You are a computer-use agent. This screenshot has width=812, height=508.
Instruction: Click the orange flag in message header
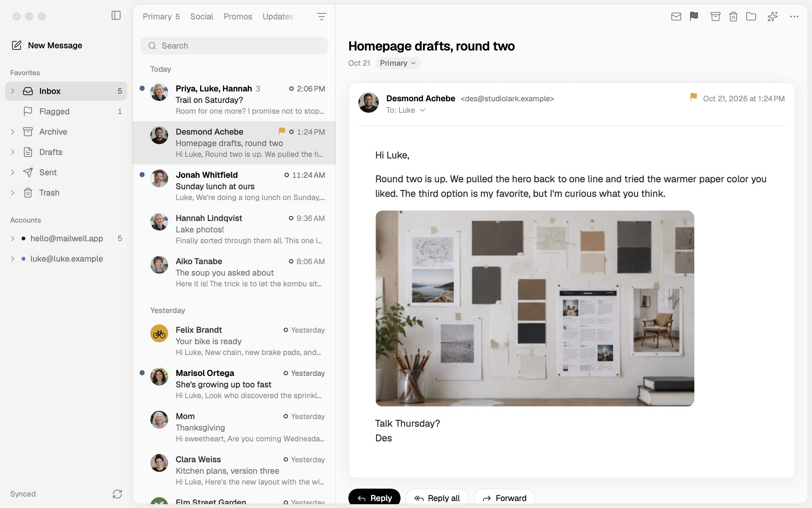(x=694, y=97)
